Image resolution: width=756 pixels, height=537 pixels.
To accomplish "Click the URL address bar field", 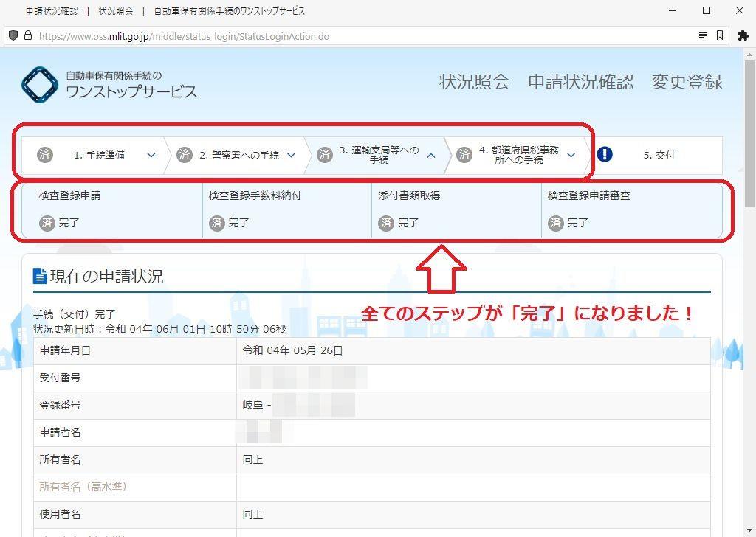I will tap(366, 36).
